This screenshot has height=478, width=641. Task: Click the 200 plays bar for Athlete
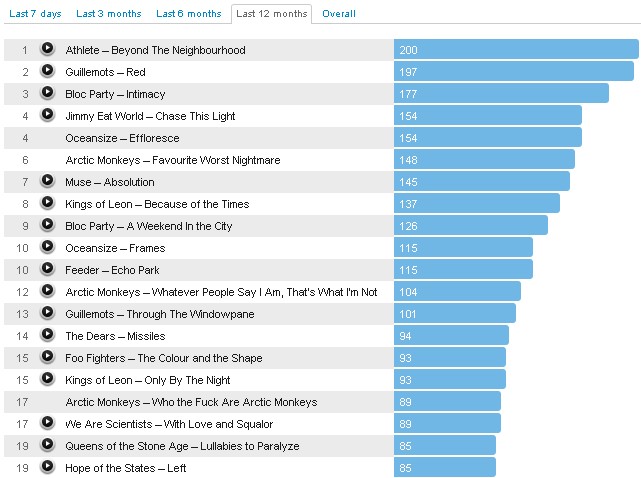click(x=516, y=49)
